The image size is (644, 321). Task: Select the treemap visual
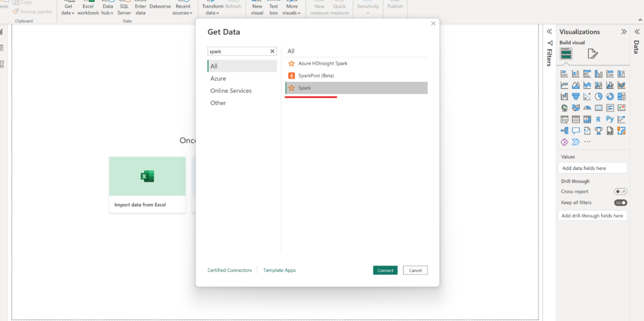[x=621, y=96]
